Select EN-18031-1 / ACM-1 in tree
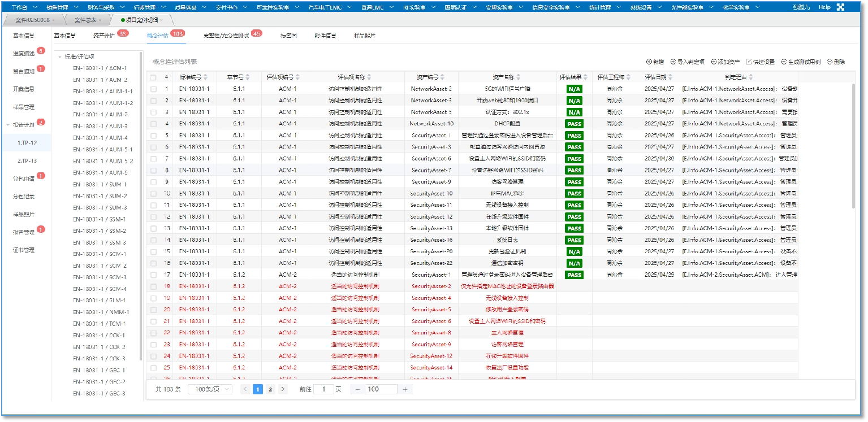868x422 pixels. 100,68
